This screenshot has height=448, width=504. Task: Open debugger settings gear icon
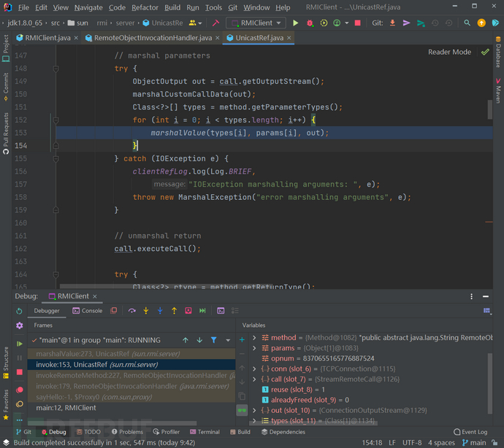coord(19,325)
